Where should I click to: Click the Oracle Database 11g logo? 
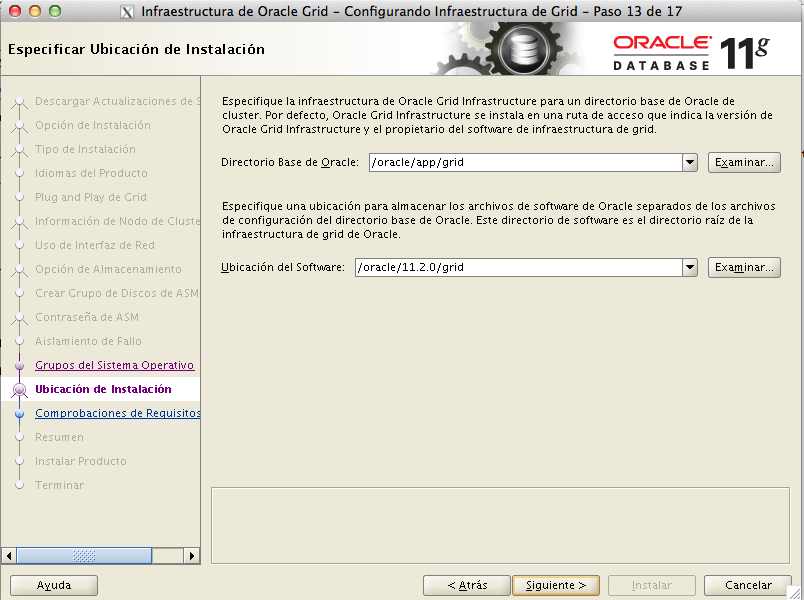[x=690, y=52]
